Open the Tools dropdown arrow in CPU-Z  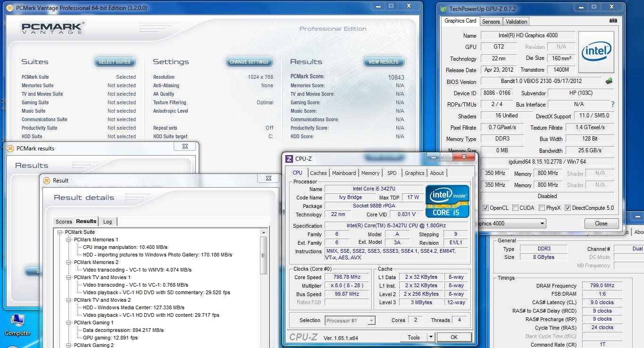pos(430,337)
